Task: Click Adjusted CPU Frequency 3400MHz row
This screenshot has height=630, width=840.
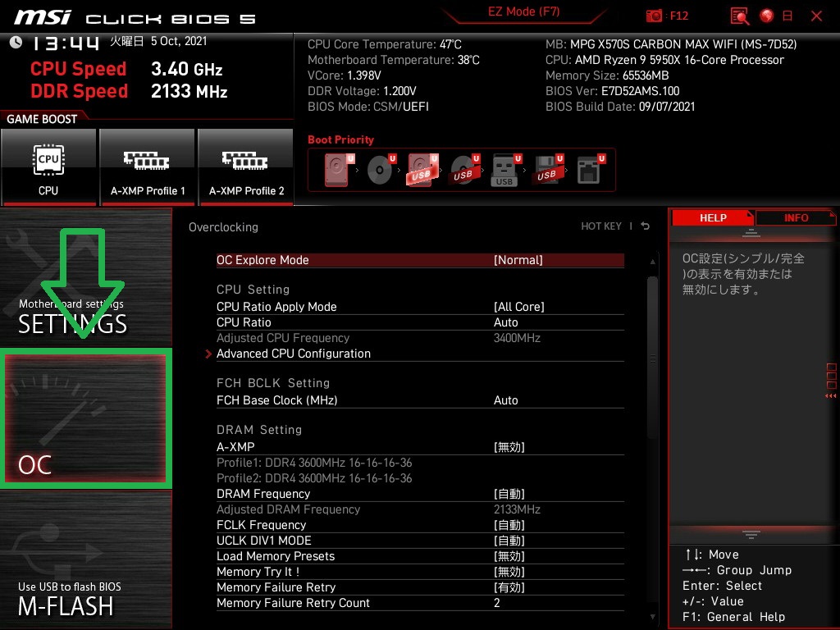Action: point(420,338)
